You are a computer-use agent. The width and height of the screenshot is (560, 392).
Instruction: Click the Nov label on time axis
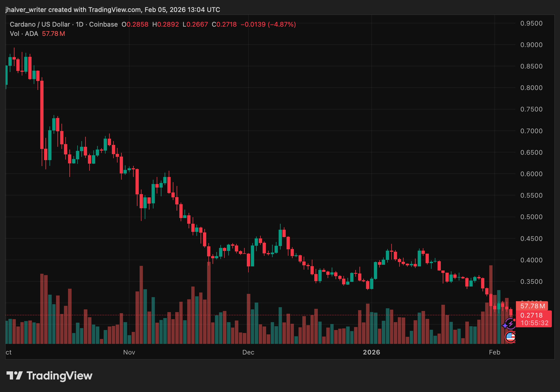click(129, 352)
